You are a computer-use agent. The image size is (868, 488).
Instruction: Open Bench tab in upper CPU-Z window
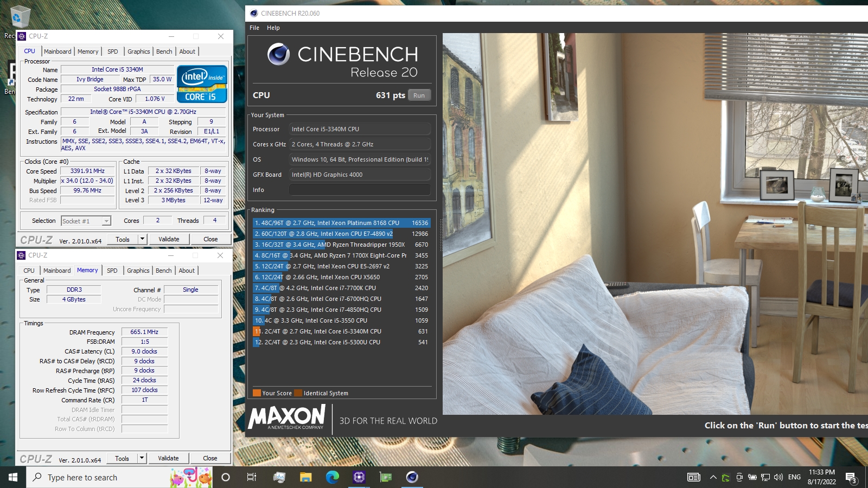(164, 52)
